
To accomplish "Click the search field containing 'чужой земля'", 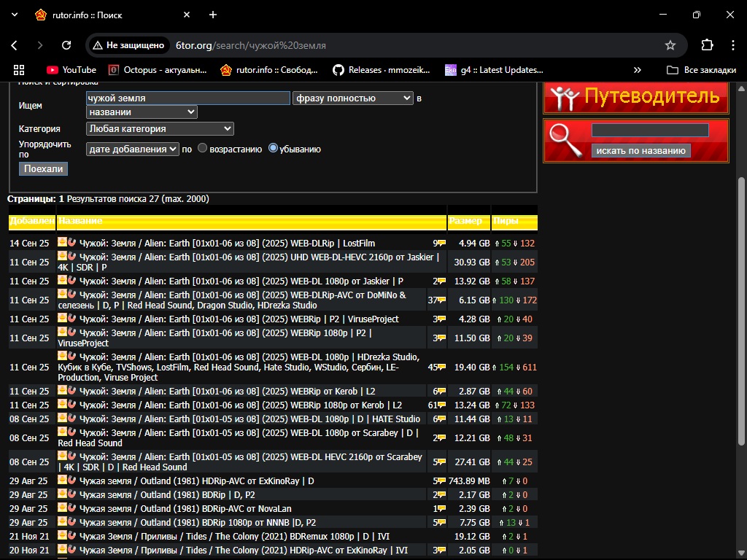I will 187,98.
